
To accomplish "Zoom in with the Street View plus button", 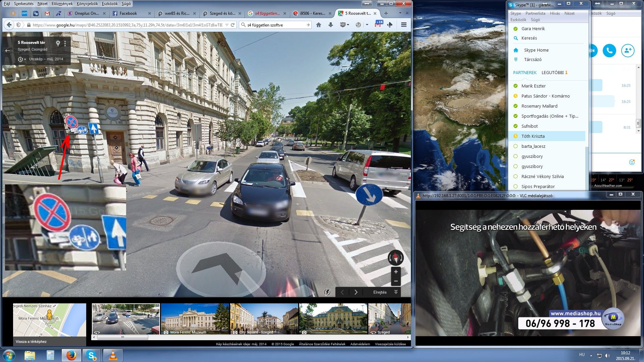I will tap(396, 272).
